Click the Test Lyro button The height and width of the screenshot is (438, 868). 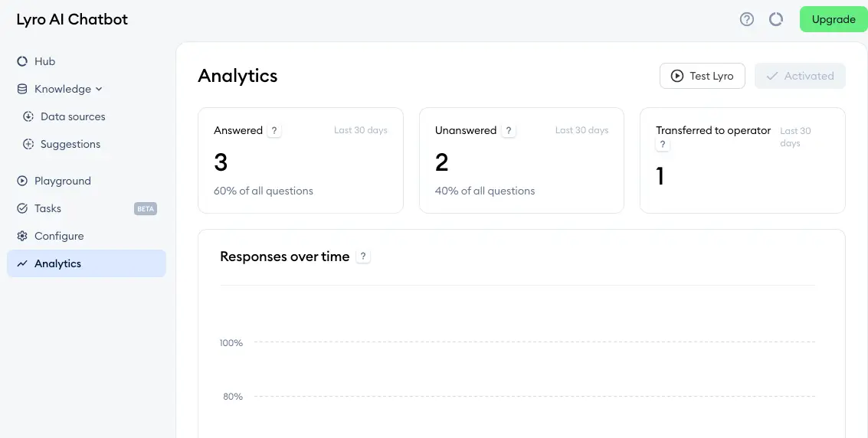tap(703, 76)
